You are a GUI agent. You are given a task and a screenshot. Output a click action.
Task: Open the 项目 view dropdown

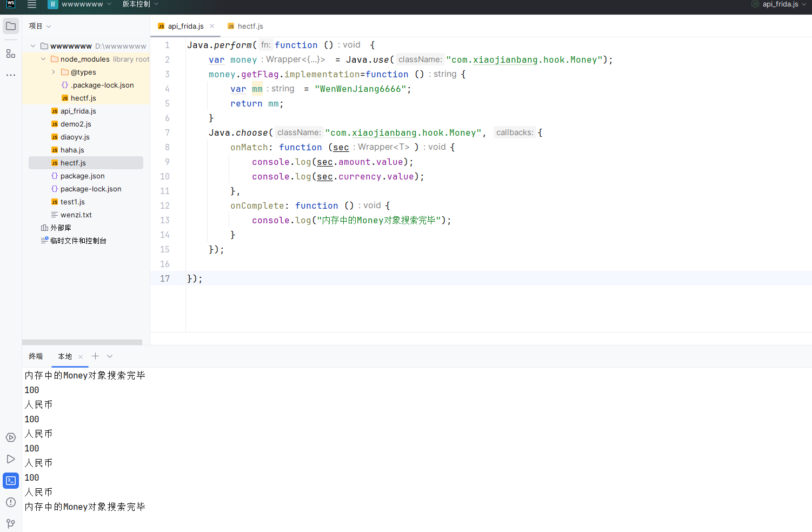[x=40, y=26]
